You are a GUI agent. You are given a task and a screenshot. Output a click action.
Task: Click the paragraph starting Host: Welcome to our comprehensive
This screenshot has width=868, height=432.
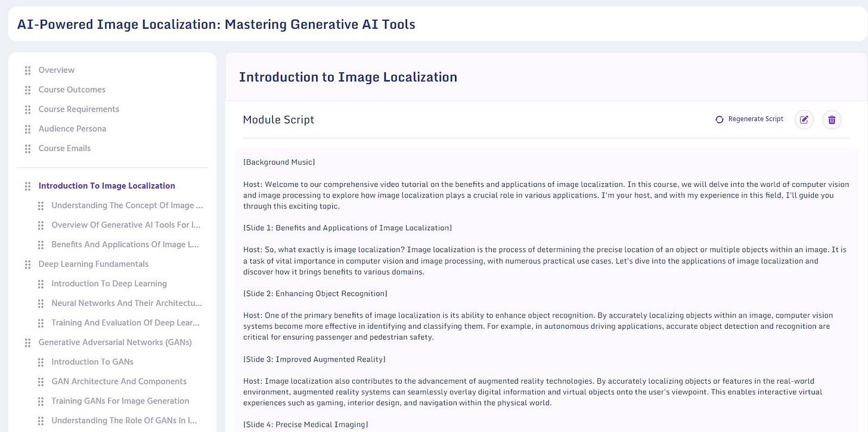[547, 195]
